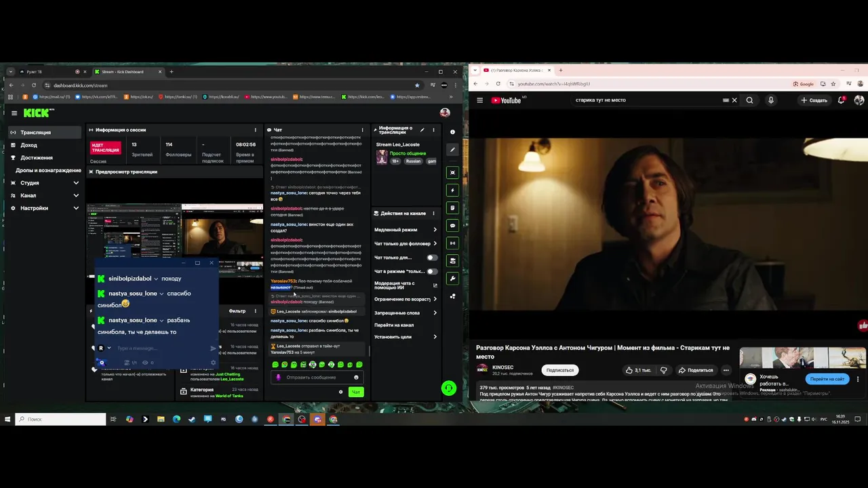Image resolution: width=868 pixels, height=488 pixels.
Task: Open Чат только для фолловер options
Action: (x=406, y=243)
